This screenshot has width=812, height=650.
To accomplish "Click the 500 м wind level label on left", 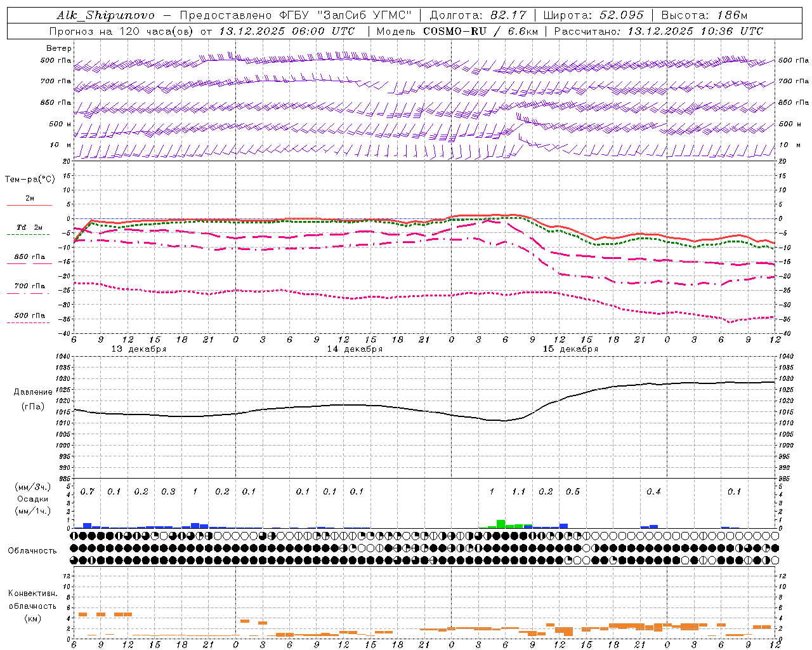I will tap(60, 124).
